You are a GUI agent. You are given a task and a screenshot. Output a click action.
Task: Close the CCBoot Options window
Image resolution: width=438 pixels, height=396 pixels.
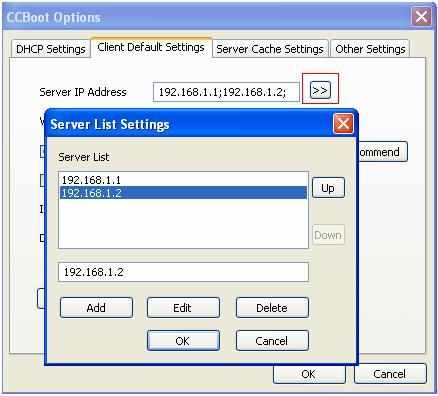pyautogui.click(x=421, y=16)
